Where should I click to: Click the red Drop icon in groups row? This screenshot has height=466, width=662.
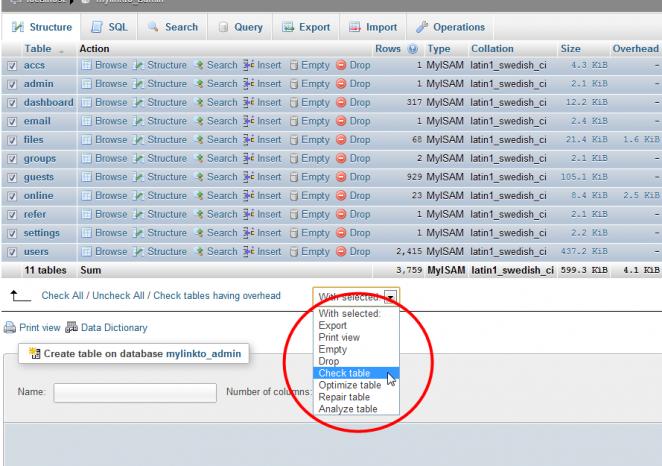point(341,158)
